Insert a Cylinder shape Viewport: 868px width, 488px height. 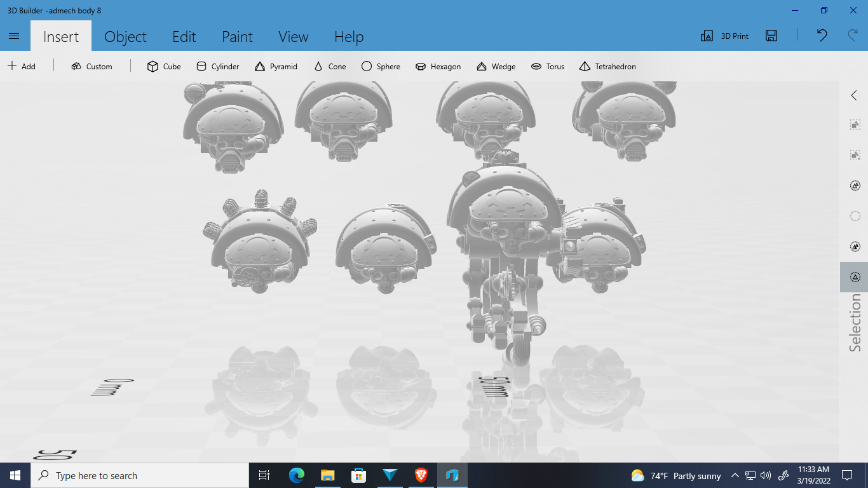click(x=218, y=66)
